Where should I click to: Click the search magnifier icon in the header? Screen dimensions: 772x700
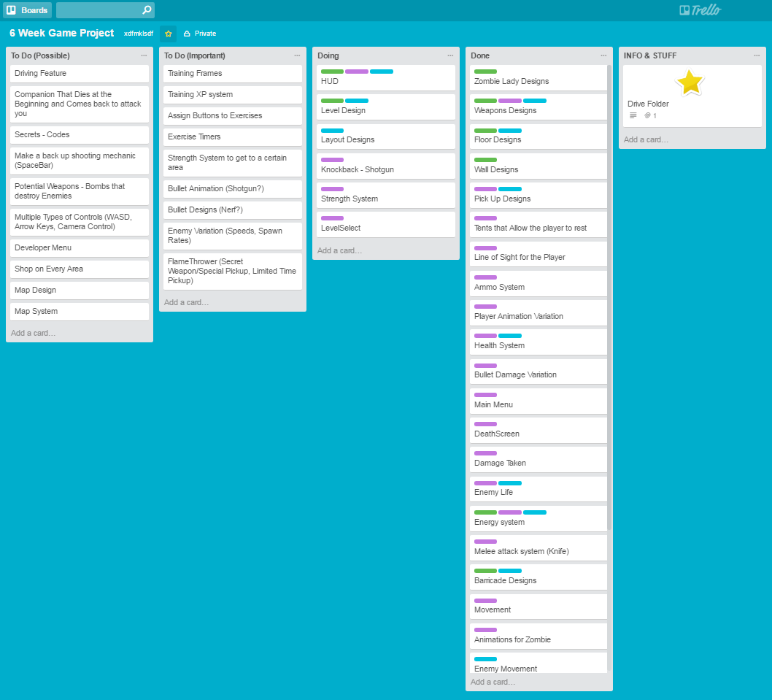click(147, 9)
